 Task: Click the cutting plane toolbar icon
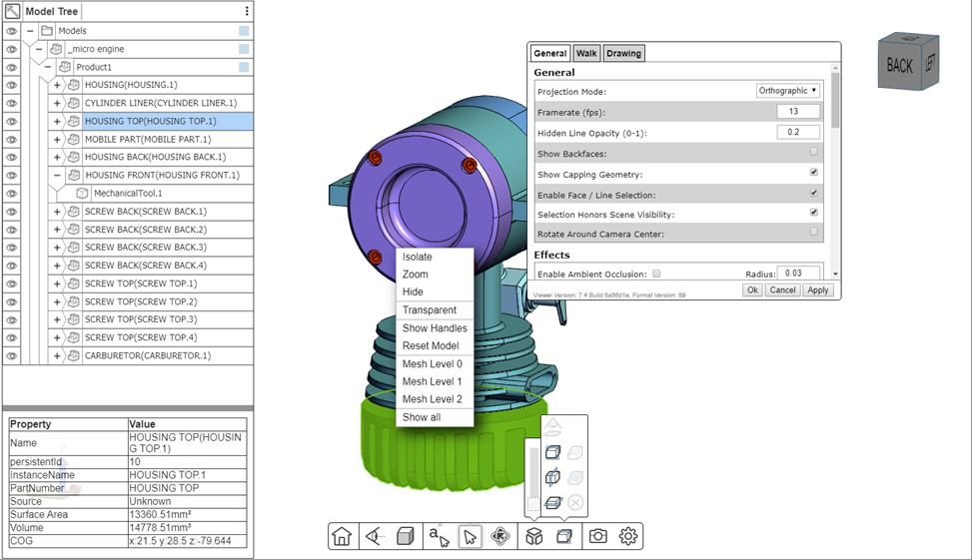click(x=564, y=537)
